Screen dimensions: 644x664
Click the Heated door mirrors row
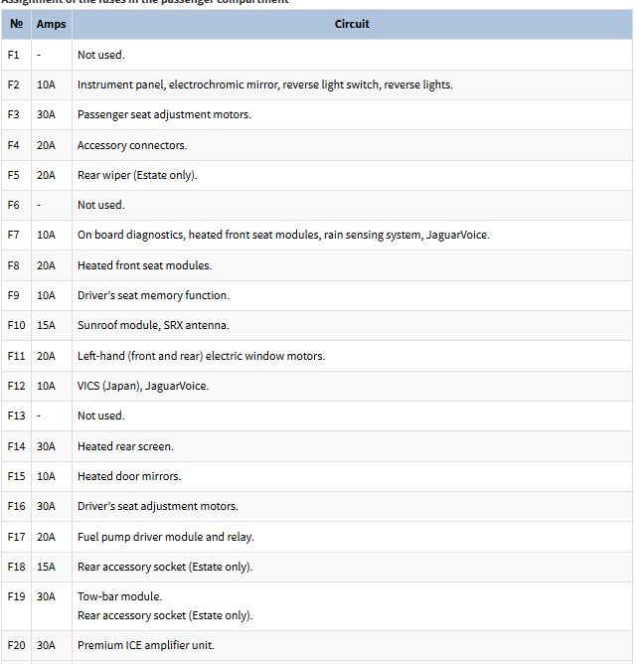[x=129, y=476]
